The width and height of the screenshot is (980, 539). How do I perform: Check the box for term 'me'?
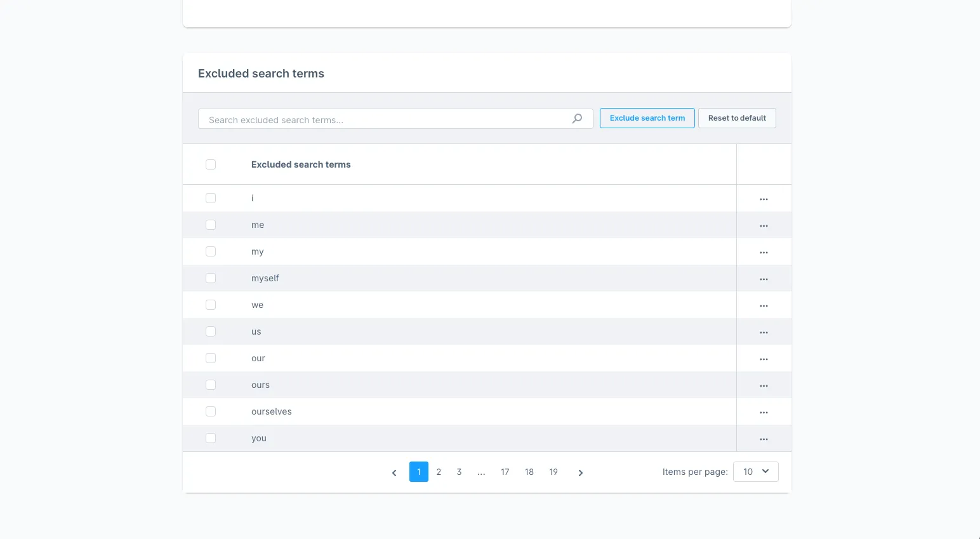click(x=211, y=225)
